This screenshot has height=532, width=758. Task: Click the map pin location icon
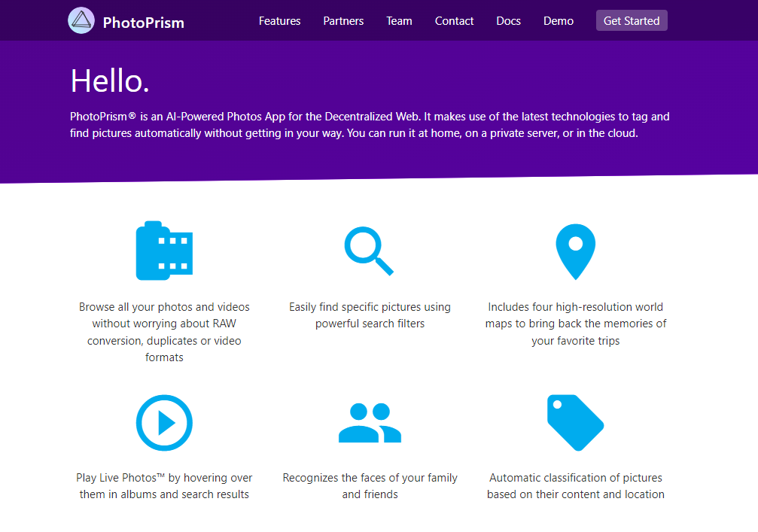point(575,252)
